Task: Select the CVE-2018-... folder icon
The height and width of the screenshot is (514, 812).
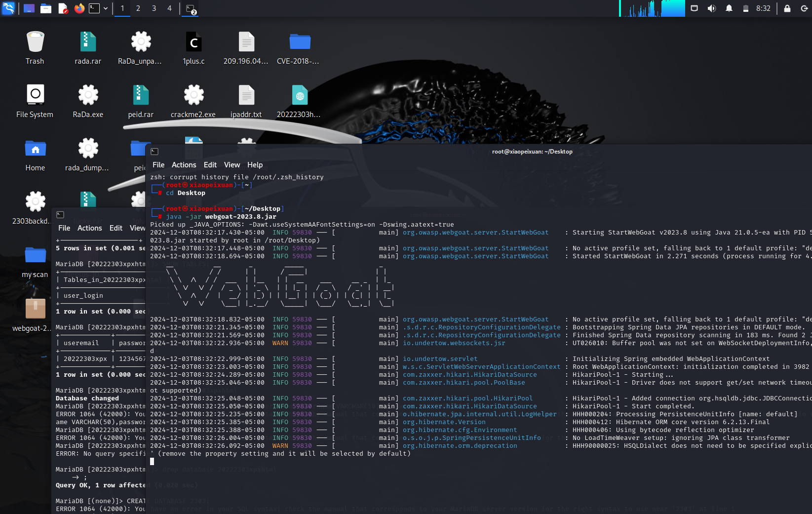Action: click(299, 48)
